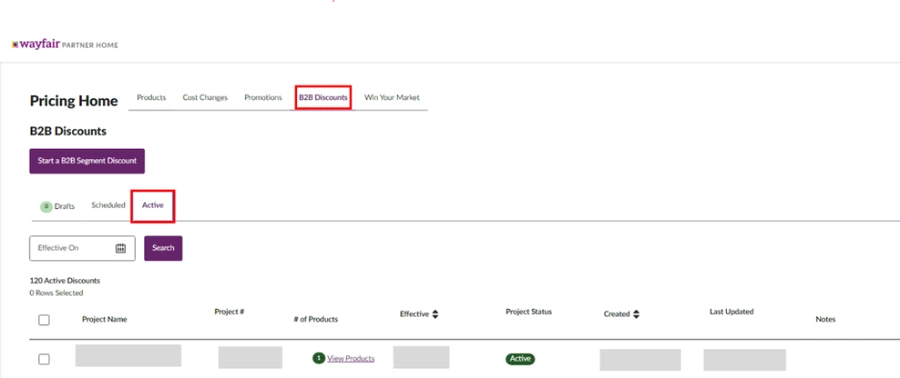Viewport: 900px width, 378px height.
Task: Click the Project # column header
Action: tap(230, 312)
